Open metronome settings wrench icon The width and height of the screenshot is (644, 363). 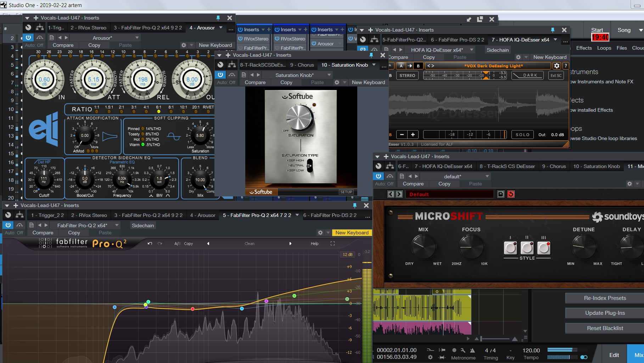pos(463,350)
